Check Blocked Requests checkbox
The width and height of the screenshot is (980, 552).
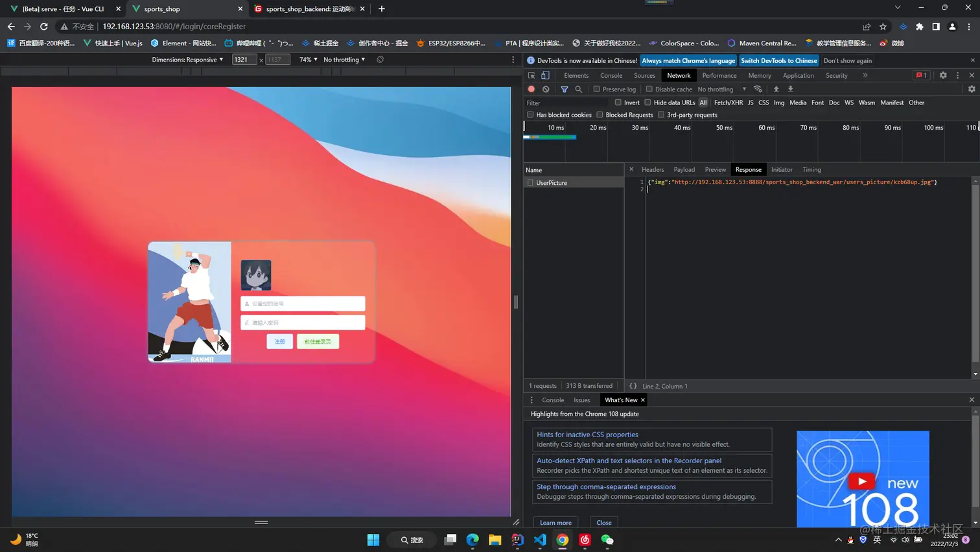pos(600,115)
